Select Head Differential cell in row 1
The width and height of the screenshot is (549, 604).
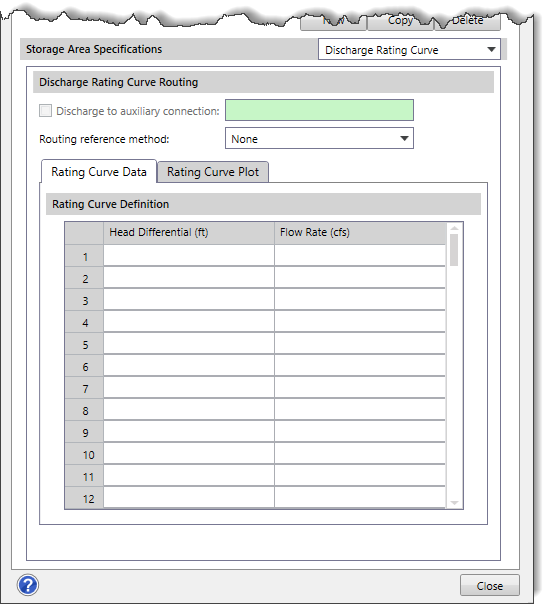point(189,255)
